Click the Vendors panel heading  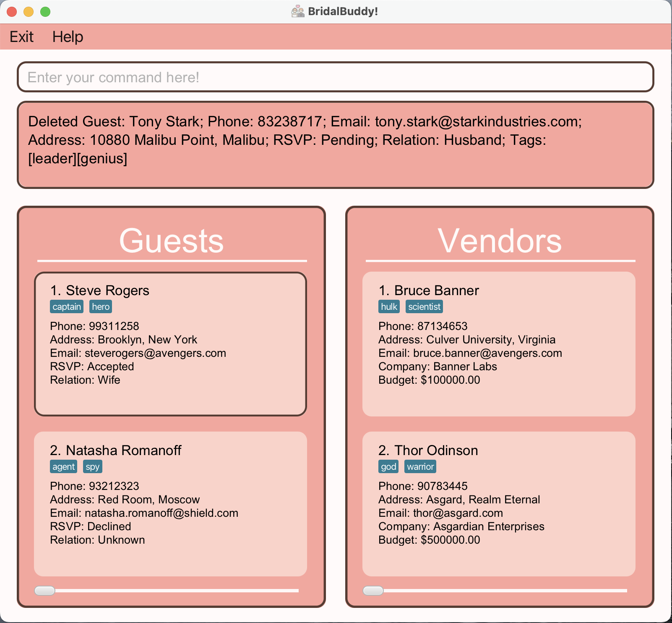tap(500, 241)
